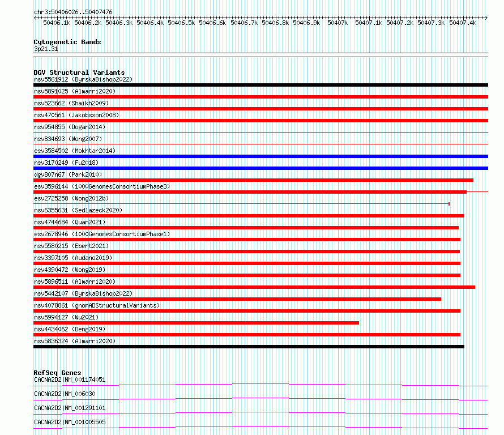Click the red bar for nsv5442107
The width and height of the screenshot is (504, 435).
point(237,299)
